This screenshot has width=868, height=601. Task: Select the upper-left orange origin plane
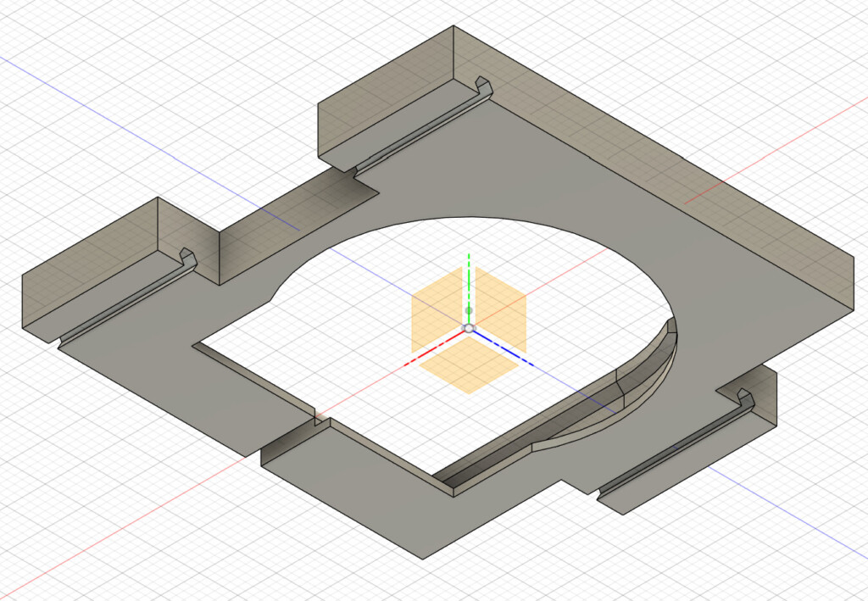(437, 310)
